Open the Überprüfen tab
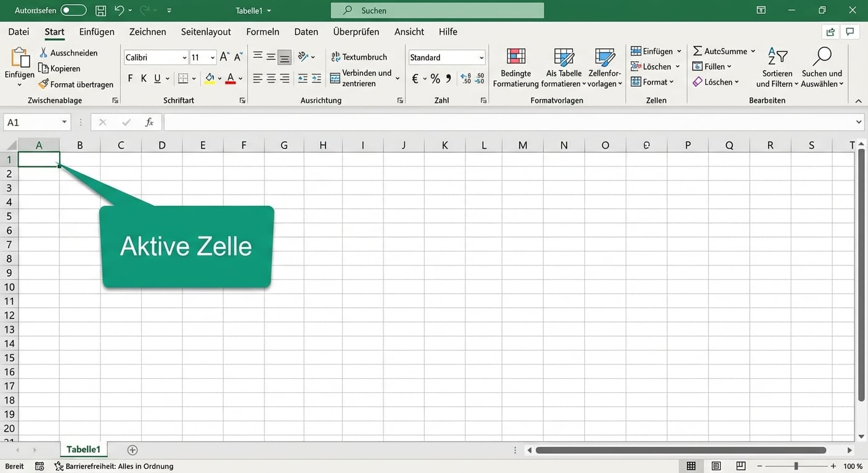This screenshot has width=868, height=473. 356,31
